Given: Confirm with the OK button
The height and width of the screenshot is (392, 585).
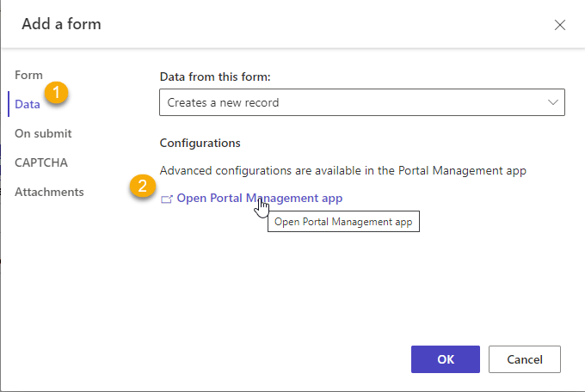Looking at the screenshot, I should (446, 359).
